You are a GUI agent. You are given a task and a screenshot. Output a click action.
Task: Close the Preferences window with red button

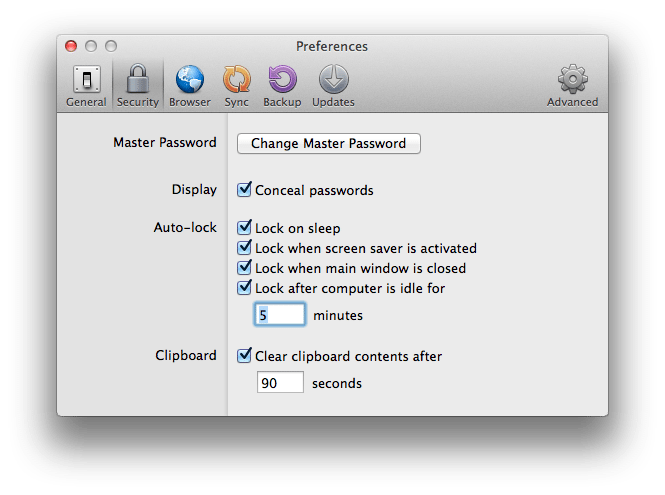tap(71, 46)
